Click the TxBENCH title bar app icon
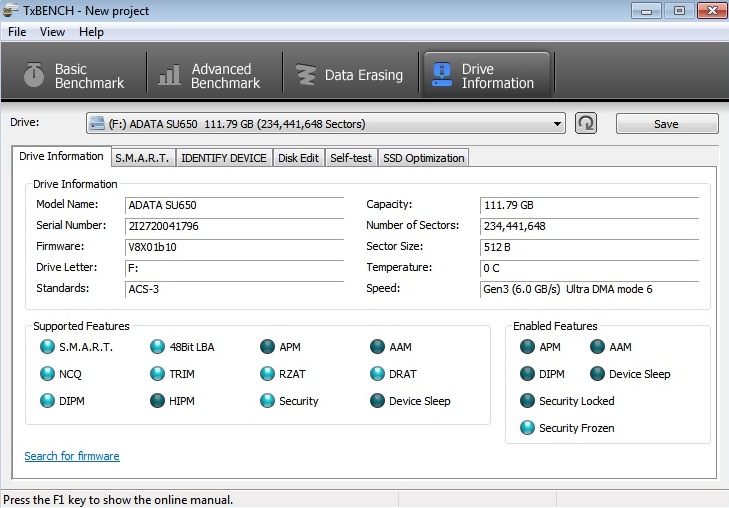This screenshot has height=508, width=729. (x=10, y=10)
